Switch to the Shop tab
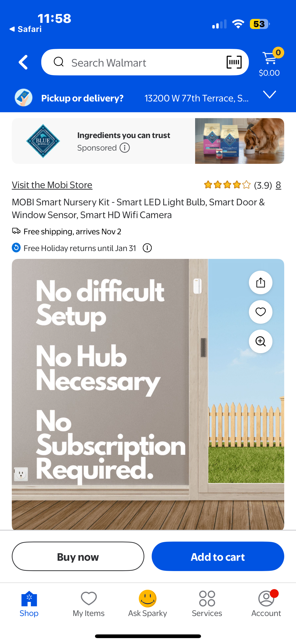The image size is (296, 644). coord(29,605)
